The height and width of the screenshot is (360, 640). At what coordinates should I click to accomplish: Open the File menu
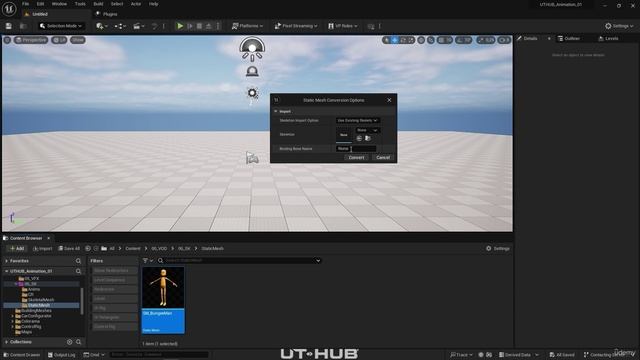click(25, 4)
